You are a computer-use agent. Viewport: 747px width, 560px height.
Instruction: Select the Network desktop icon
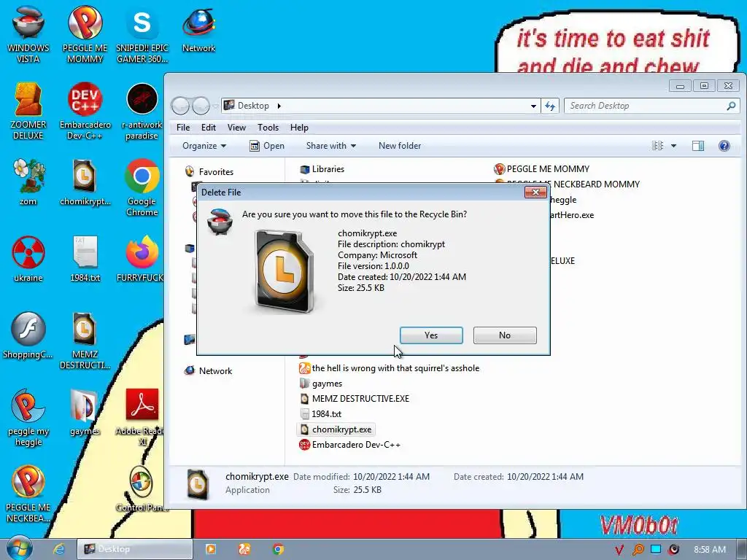coord(198,29)
